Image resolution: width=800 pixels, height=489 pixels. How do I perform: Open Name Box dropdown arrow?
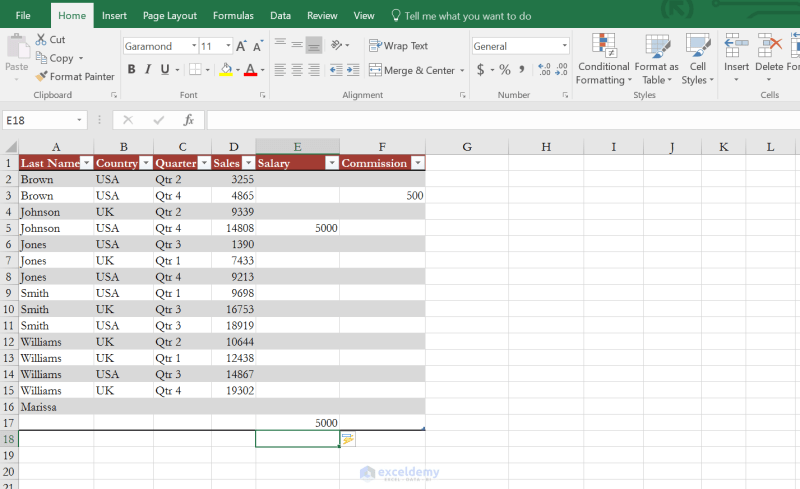tap(79, 120)
